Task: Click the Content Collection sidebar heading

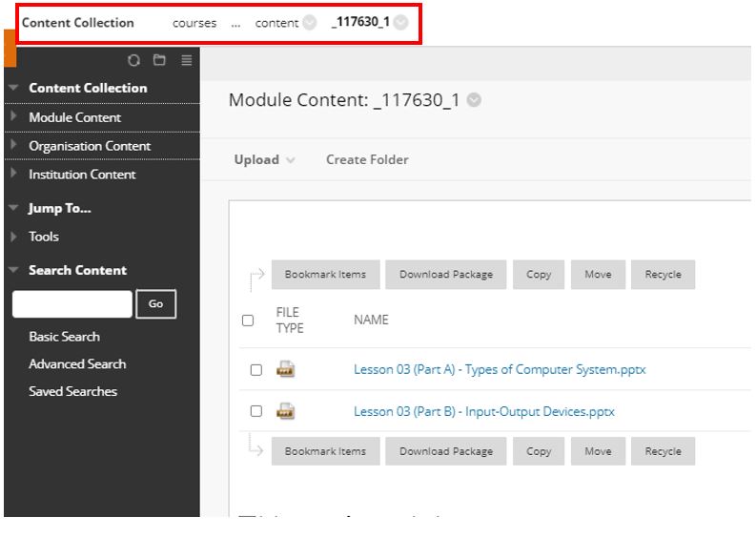Action: tap(88, 88)
